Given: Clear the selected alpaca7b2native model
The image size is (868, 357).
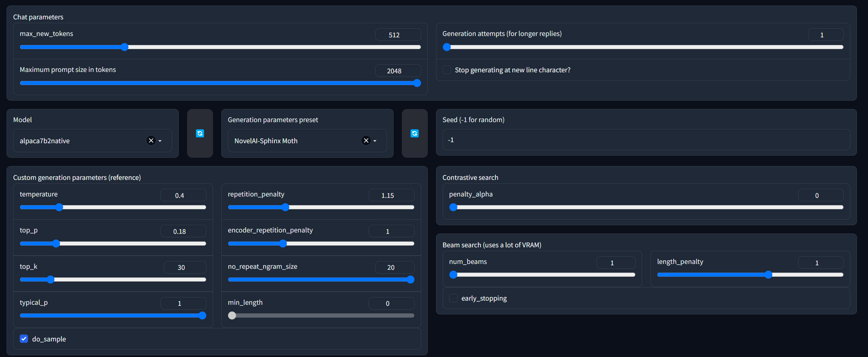Looking at the screenshot, I should (x=150, y=140).
